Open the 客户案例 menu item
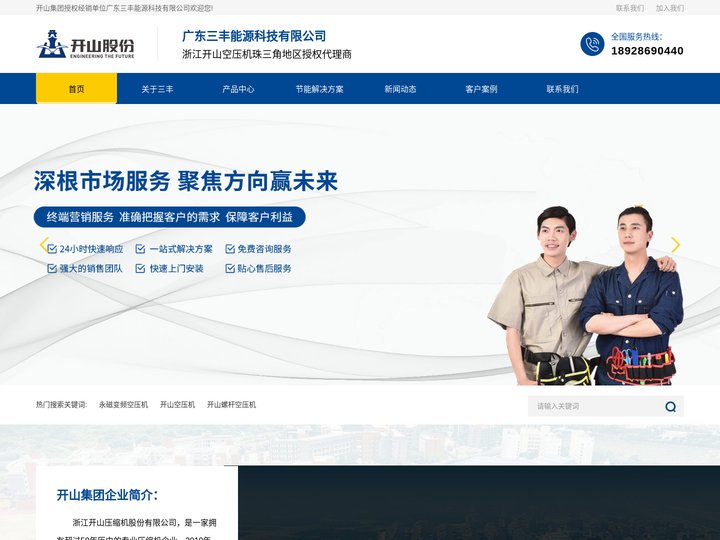Viewport: 720px width, 540px height. pyautogui.click(x=481, y=89)
